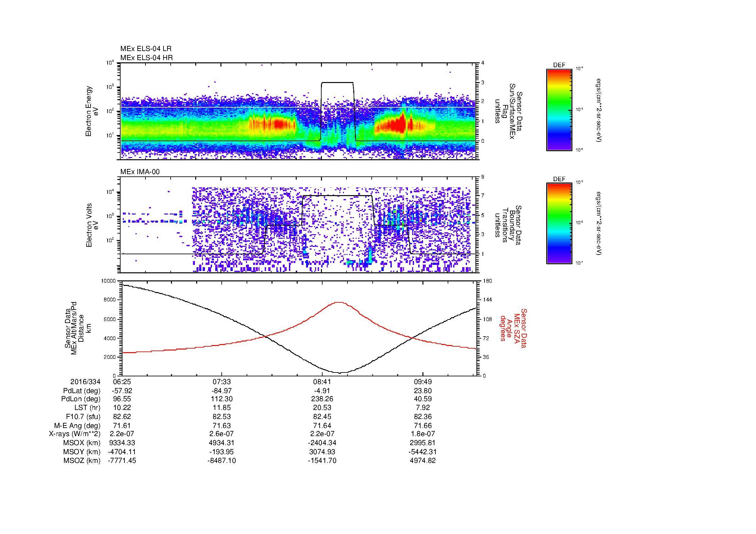This screenshot has height=534, width=756.
Task: Click MSOZ value '-8487.10'
Action: [x=222, y=461]
